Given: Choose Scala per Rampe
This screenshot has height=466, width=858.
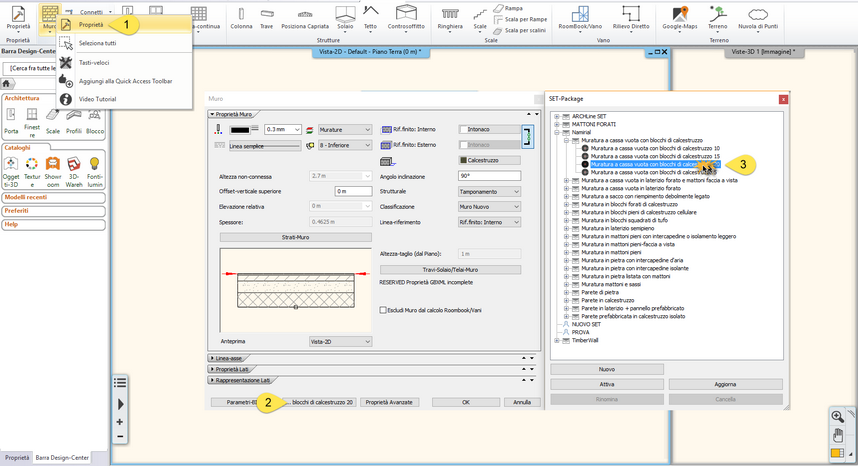Looking at the screenshot, I should click(x=520, y=19).
